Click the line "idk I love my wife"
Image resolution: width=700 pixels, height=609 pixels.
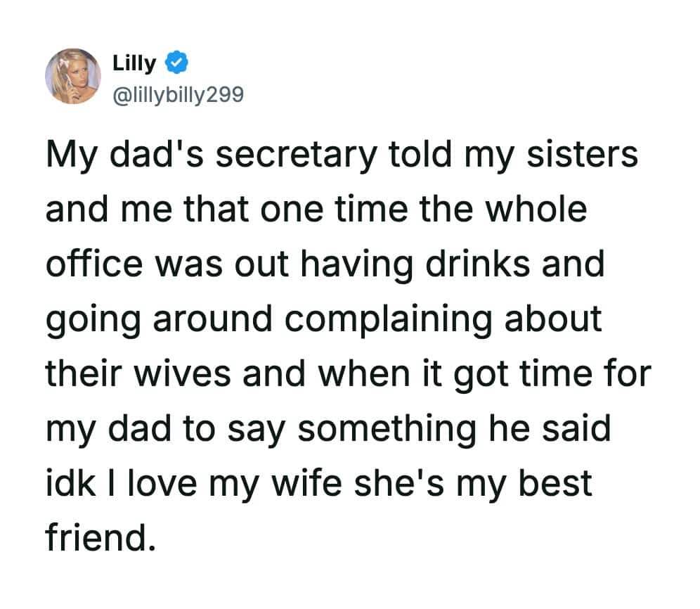[x=319, y=482]
